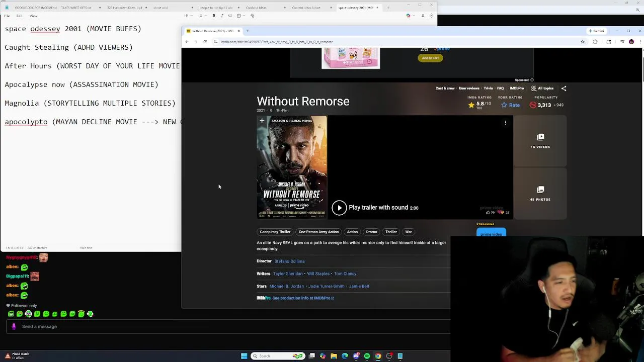Pick the first green emote in row
This screenshot has width=644, height=362.
(x=11, y=314)
